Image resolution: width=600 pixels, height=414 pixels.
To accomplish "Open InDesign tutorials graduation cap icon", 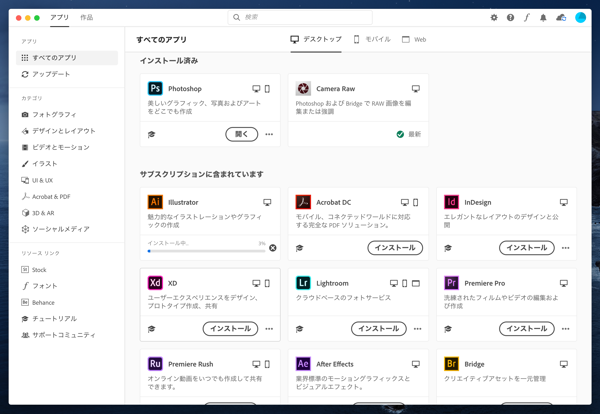I will click(x=448, y=248).
